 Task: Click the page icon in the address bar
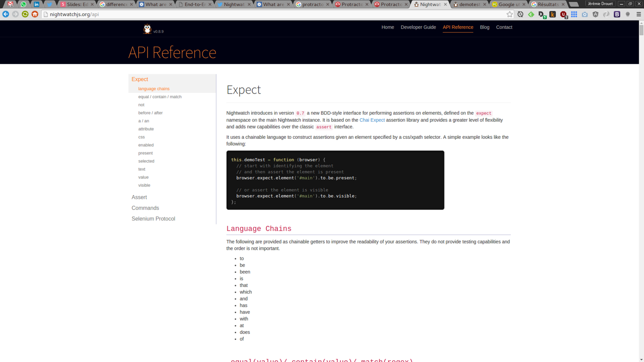pos(45,14)
